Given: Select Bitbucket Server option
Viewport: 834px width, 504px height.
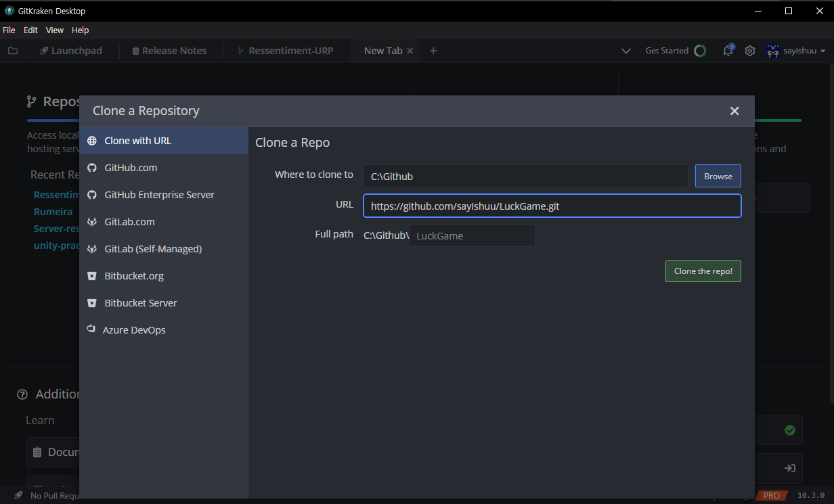Looking at the screenshot, I should point(163,303).
